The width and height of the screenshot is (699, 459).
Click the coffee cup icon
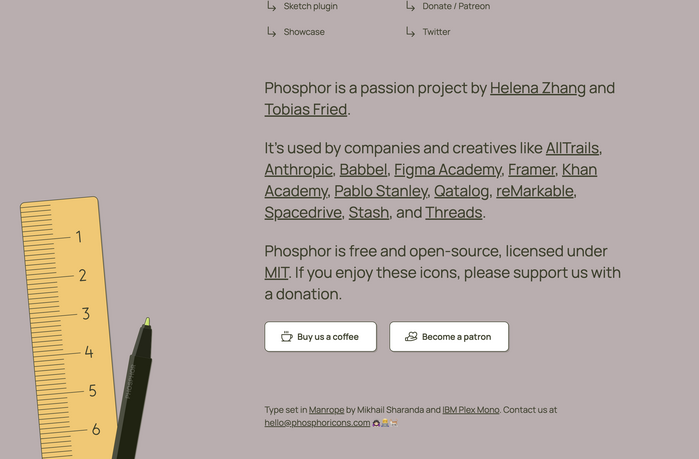[287, 337]
